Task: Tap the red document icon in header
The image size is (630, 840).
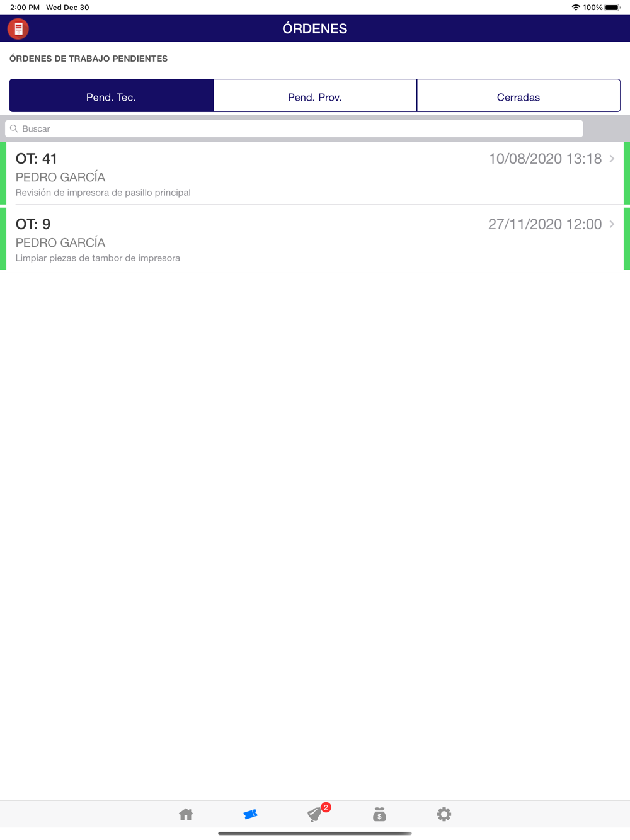Action: (18, 29)
